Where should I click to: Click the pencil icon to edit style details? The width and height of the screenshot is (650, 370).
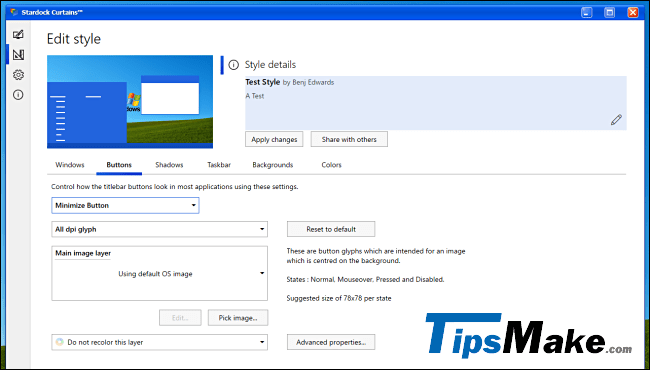(616, 120)
